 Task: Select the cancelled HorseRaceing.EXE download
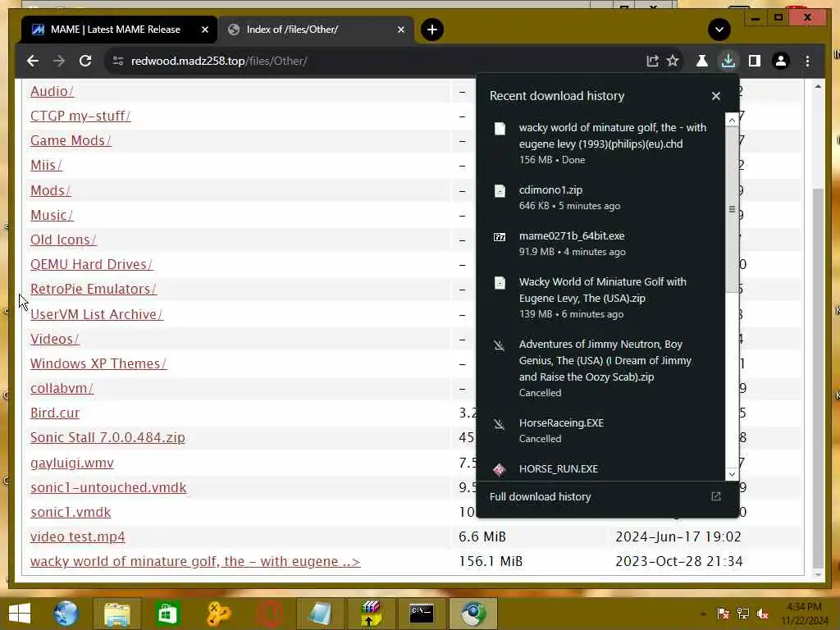coord(600,430)
